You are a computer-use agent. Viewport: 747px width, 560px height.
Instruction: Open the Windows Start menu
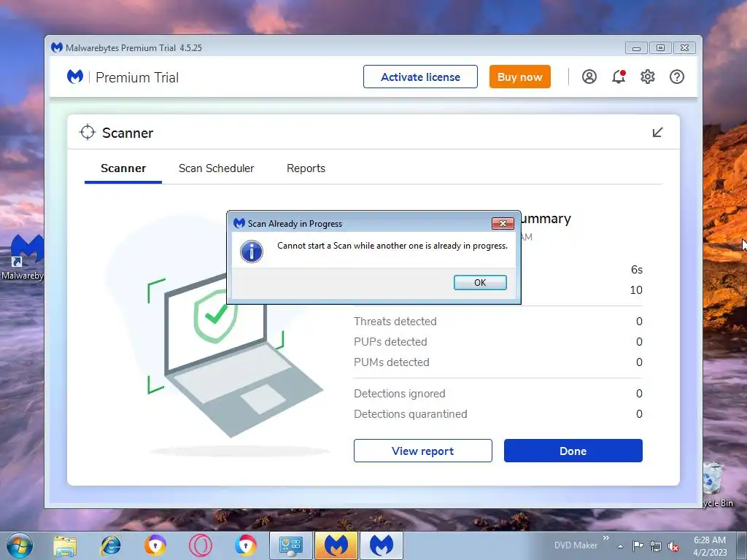point(20,545)
